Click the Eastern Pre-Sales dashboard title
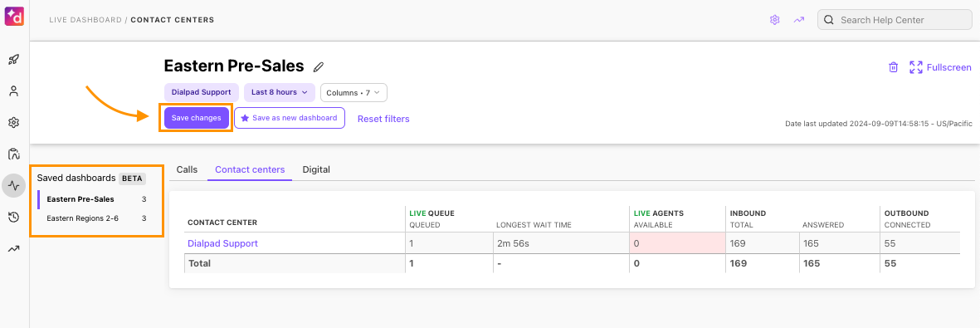 point(234,66)
